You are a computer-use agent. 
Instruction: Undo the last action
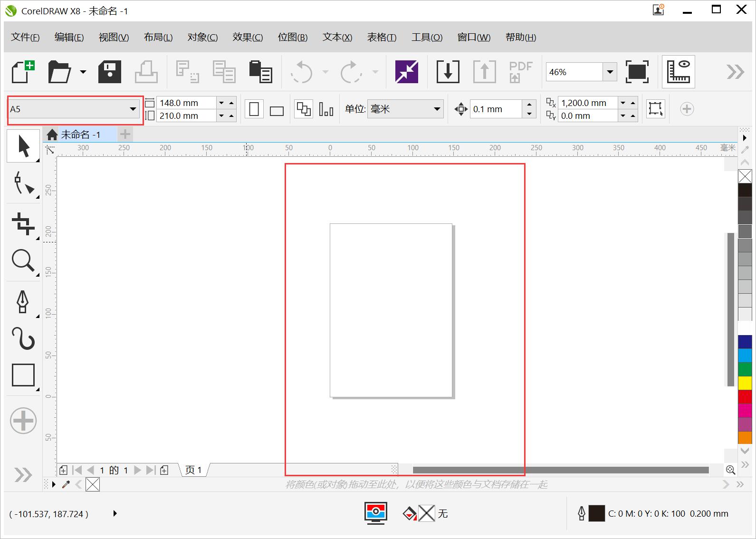tap(302, 72)
